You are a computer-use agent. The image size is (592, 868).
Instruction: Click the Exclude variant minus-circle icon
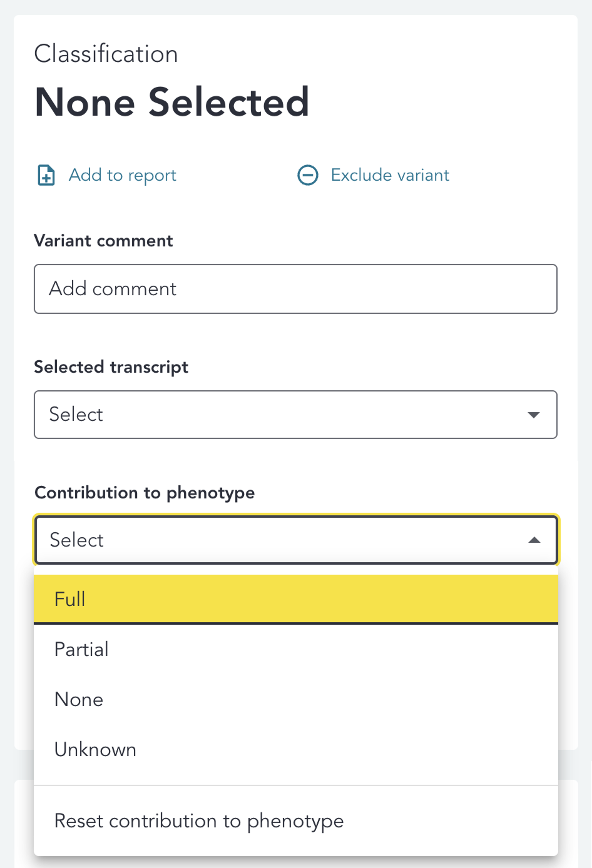coord(307,175)
